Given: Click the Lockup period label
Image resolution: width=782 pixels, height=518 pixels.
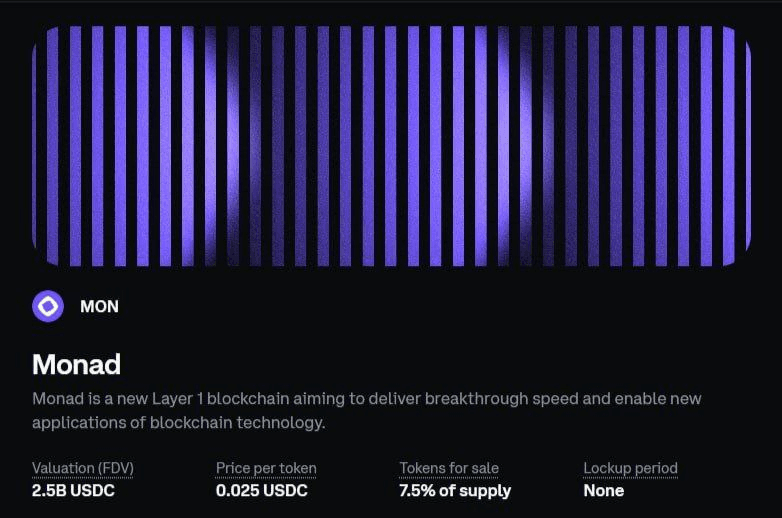Looking at the screenshot, I should [x=630, y=468].
